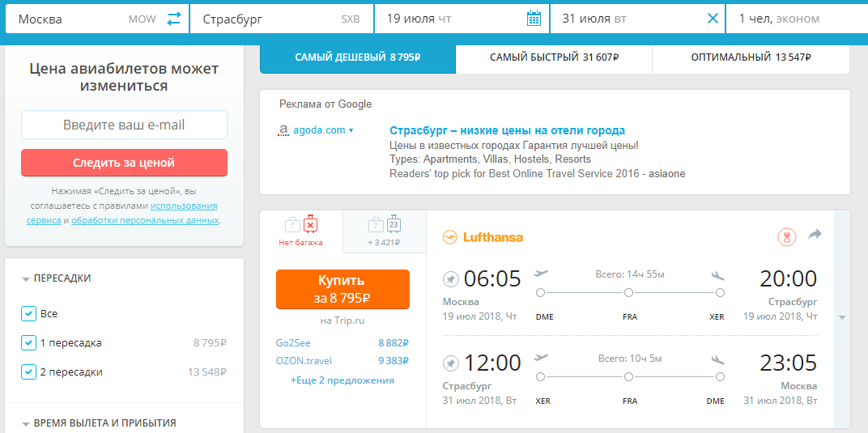Screen dimensions: 868x433
Task: Collapse the ПЕРЕСАДКИ filter section
Action: (57, 278)
